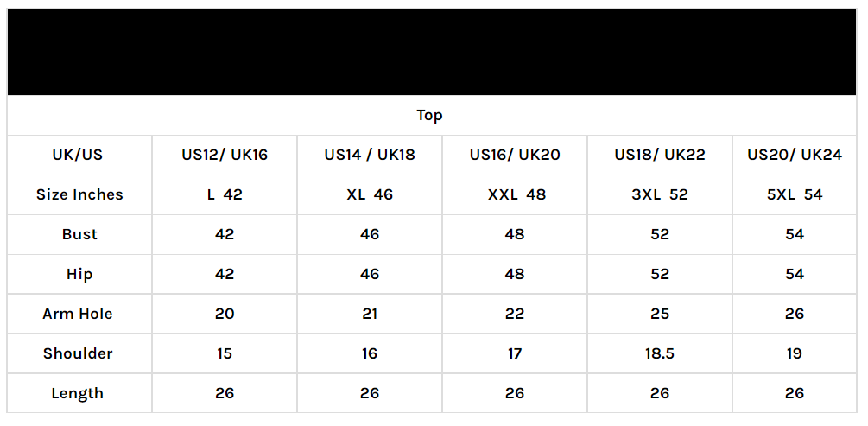Select the "US12/ UK16" column header
Screen dimensions: 868x426
click(x=225, y=155)
